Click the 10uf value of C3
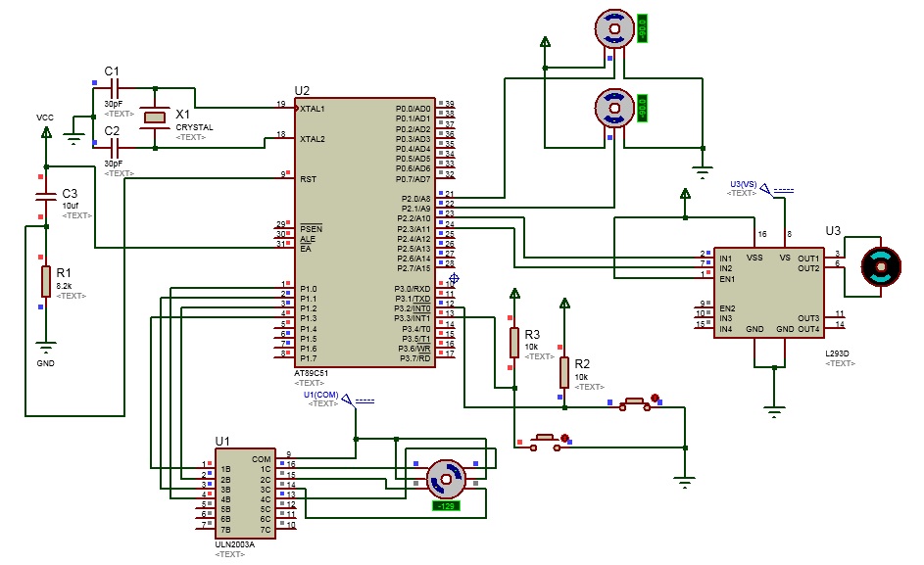924x565 pixels. [71, 206]
